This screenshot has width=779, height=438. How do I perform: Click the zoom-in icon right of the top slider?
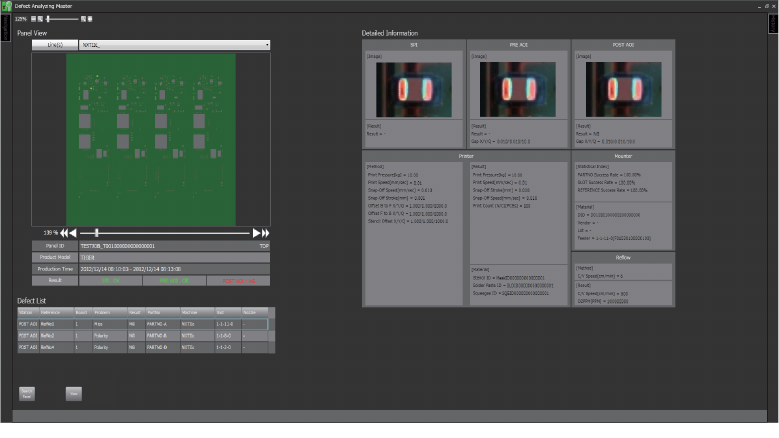point(84,18)
